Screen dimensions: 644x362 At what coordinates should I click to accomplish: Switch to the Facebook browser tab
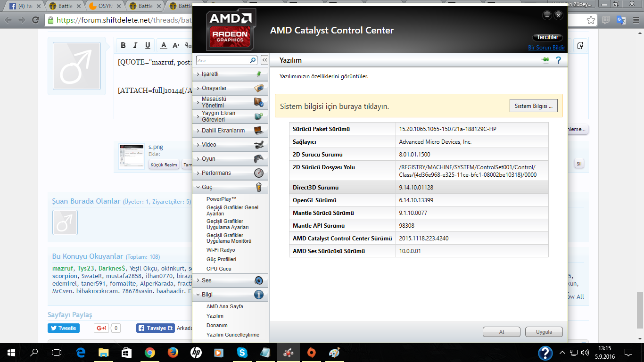[x=24, y=7]
